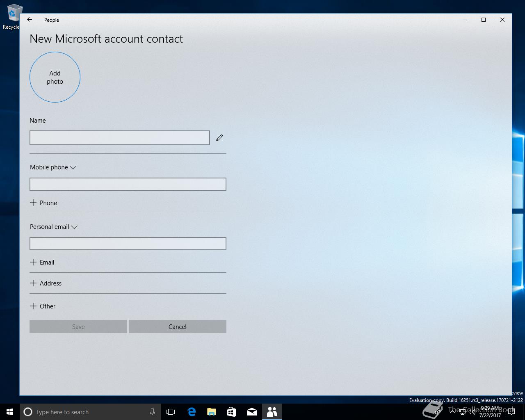Click the pencil icon to edit name details
This screenshot has height=420, width=525.
(219, 138)
